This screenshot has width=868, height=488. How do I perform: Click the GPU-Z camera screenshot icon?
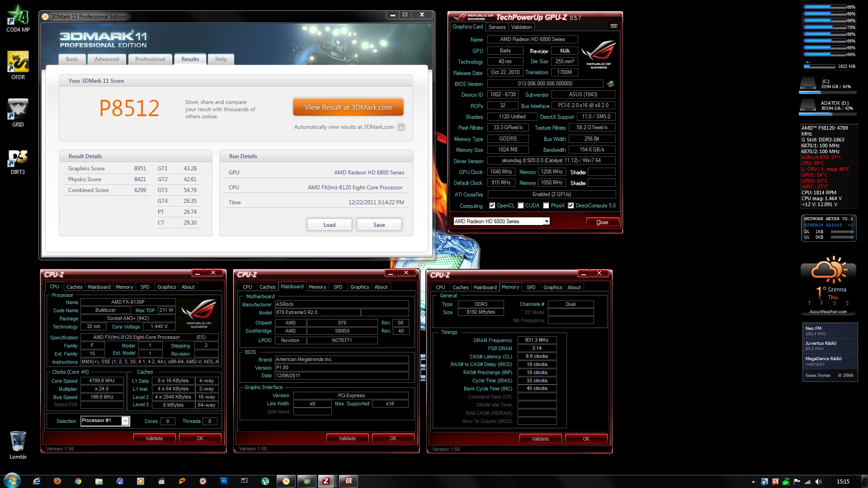click(613, 26)
